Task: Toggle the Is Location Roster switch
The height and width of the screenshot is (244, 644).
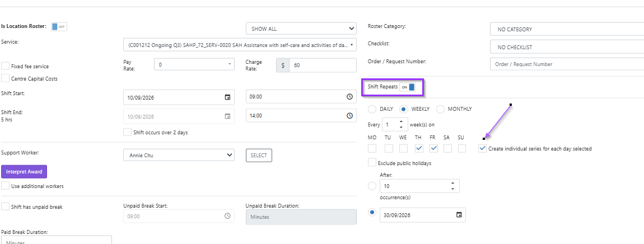Action: [x=59, y=27]
